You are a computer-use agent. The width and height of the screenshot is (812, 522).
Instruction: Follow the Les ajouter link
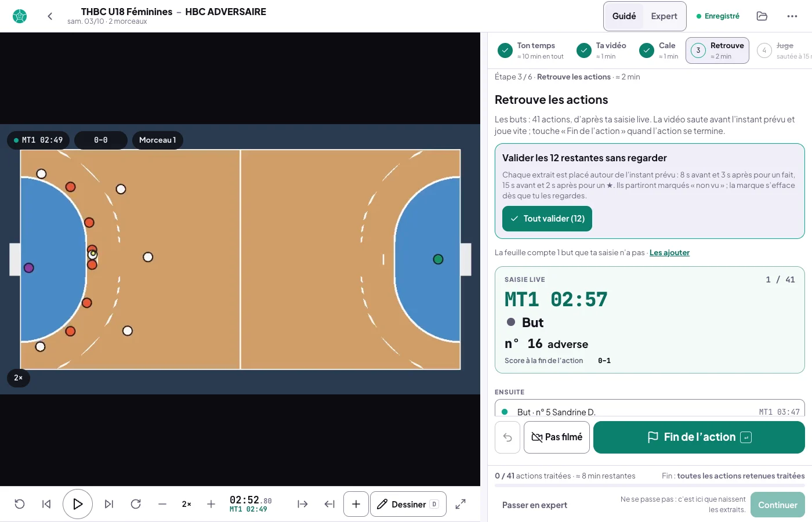[x=669, y=253]
